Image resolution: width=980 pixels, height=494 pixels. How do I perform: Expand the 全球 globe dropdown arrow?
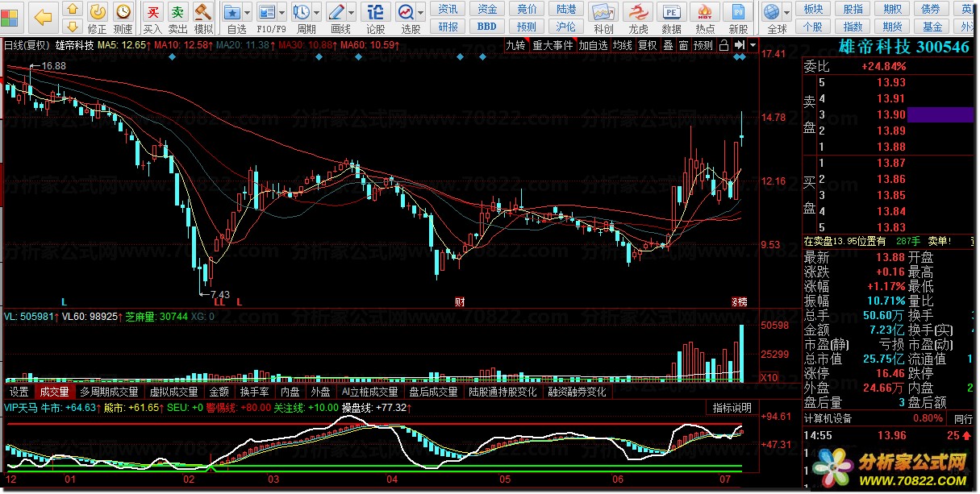788,12
